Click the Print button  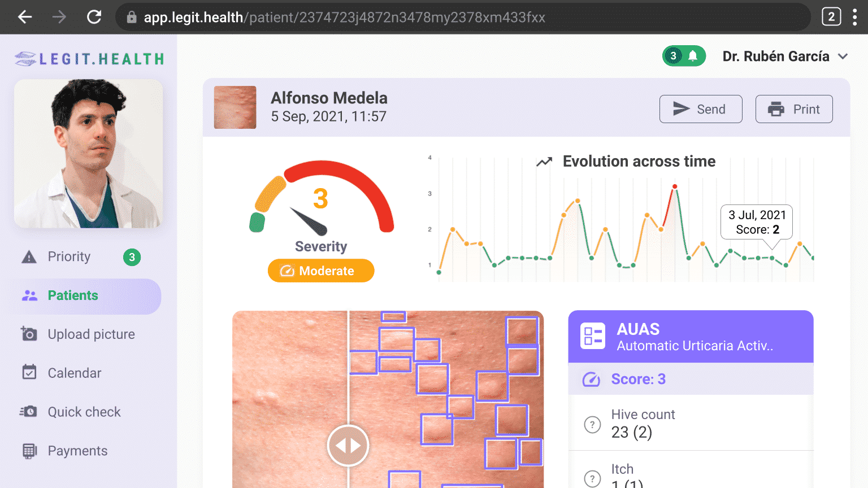click(x=794, y=109)
